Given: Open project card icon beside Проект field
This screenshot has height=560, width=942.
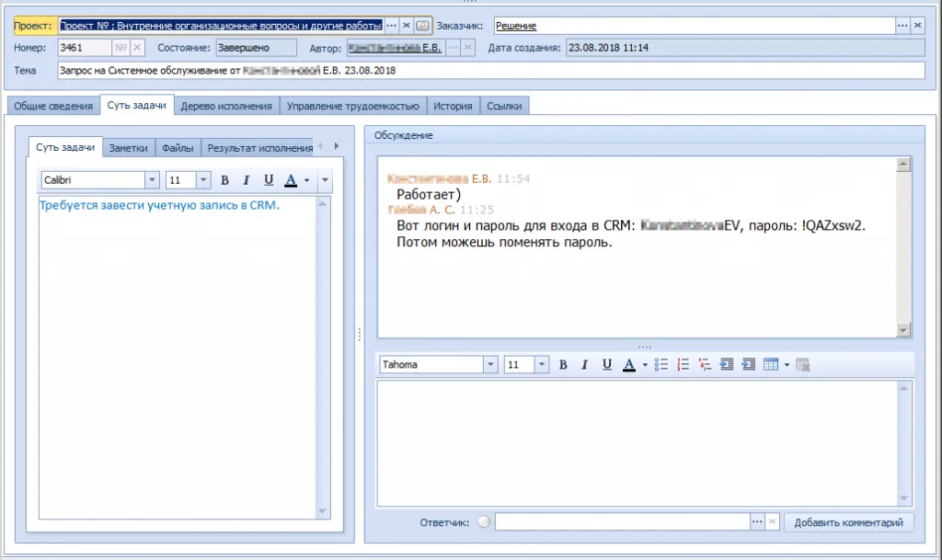Looking at the screenshot, I should coord(422,26).
